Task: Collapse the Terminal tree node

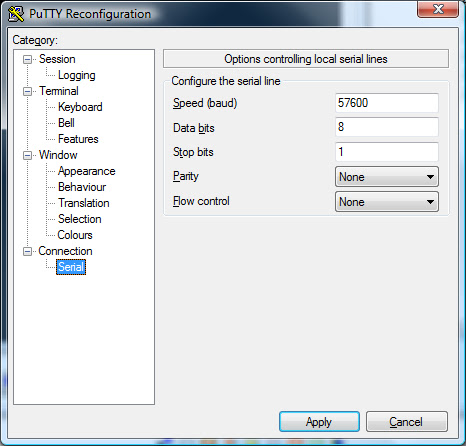Action: pyautogui.click(x=27, y=91)
